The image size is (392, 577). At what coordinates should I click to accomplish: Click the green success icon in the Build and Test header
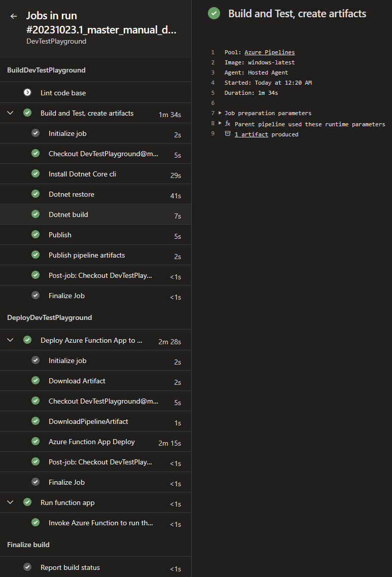tap(214, 13)
